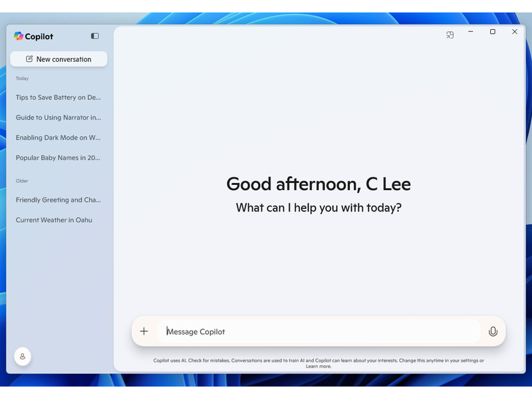Open "Friendly Greeting and Cha..." chat
Screen dimensions: 532x399
[x=58, y=200]
